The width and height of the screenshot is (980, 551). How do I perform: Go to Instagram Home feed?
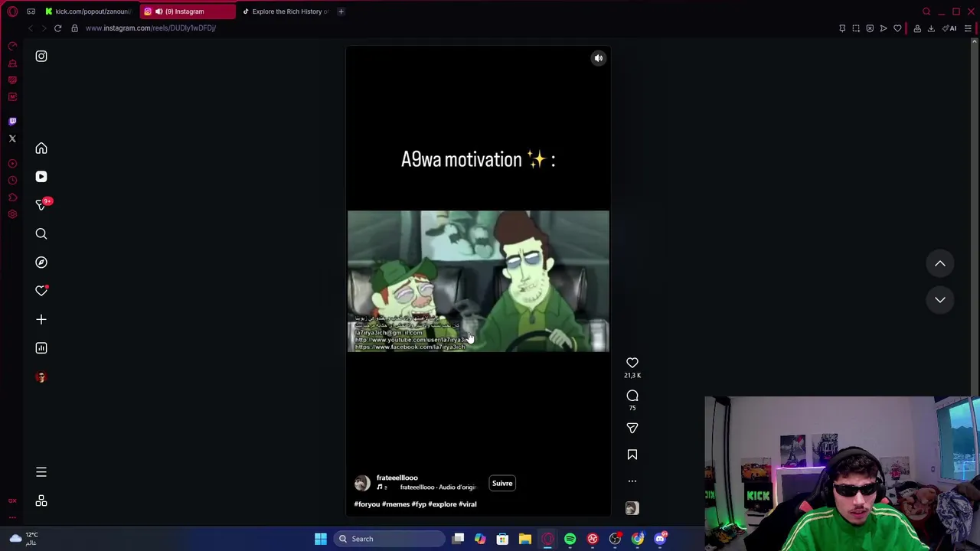[41, 148]
